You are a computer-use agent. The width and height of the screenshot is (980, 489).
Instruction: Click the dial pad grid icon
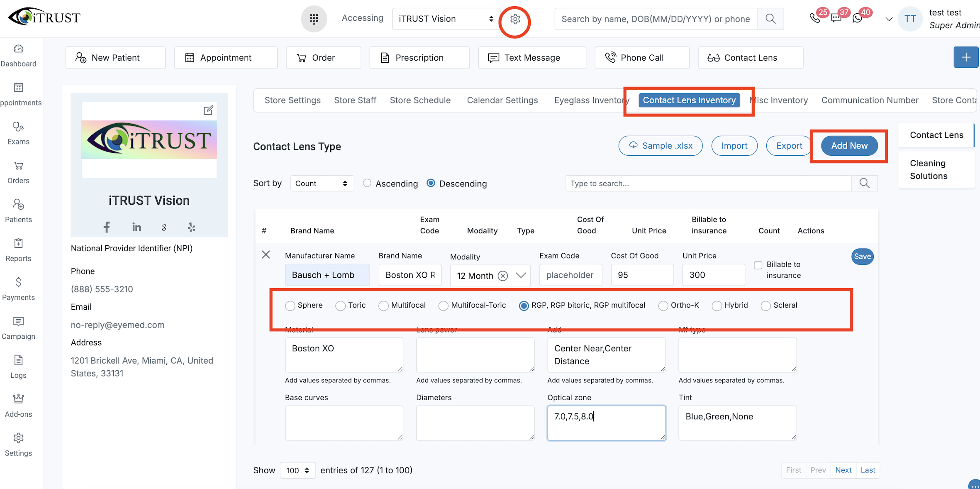314,19
